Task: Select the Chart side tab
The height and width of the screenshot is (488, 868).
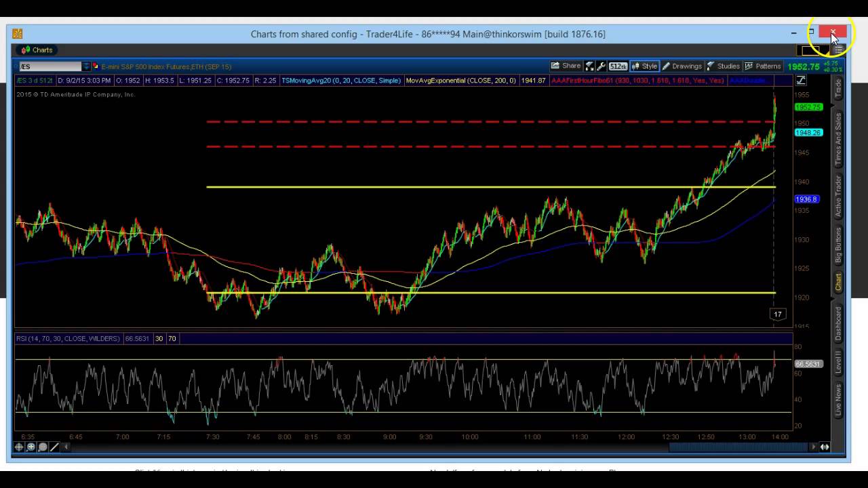Action: (x=838, y=283)
